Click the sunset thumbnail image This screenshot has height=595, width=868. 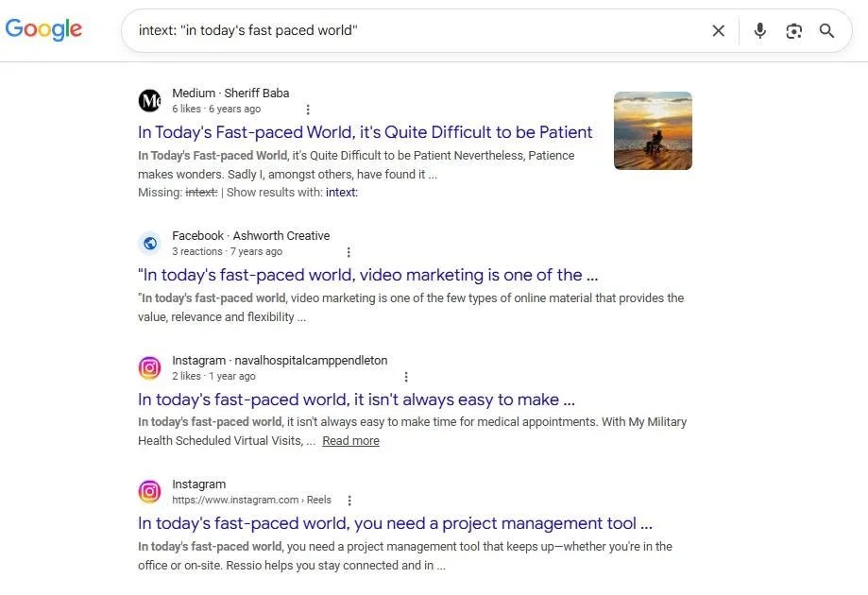pyautogui.click(x=653, y=130)
